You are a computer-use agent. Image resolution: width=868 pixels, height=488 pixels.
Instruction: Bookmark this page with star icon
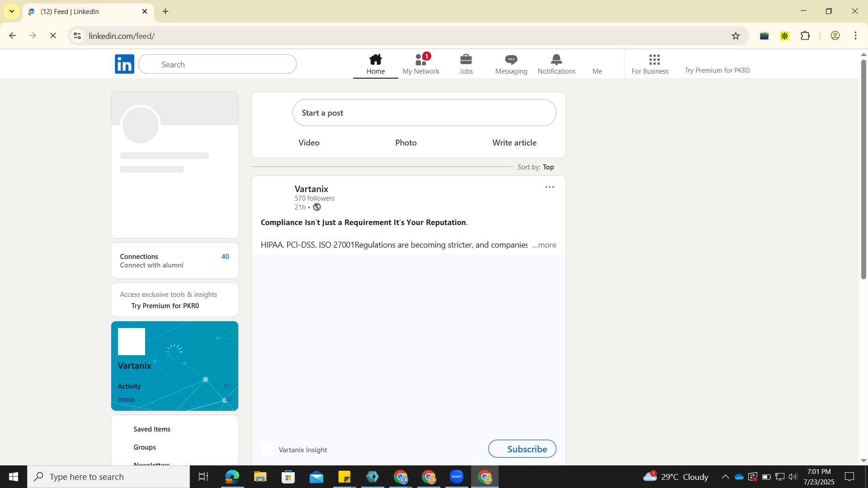(736, 36)
